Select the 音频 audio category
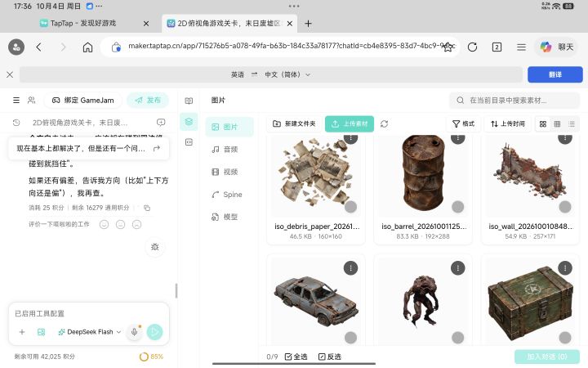Screen dimensions: 588x368 [x=229, y=150]
